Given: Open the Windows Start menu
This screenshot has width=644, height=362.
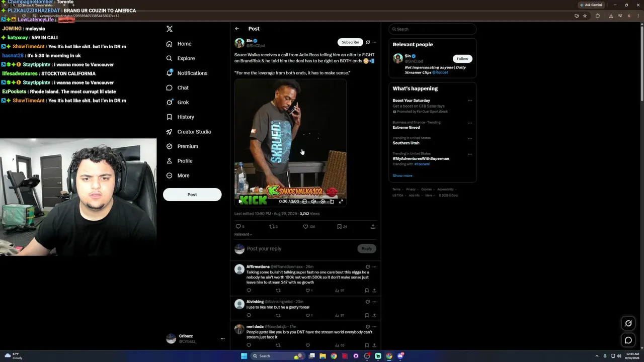Looking at the screenshot, I should pyautogui.click(x=244, y=356).
